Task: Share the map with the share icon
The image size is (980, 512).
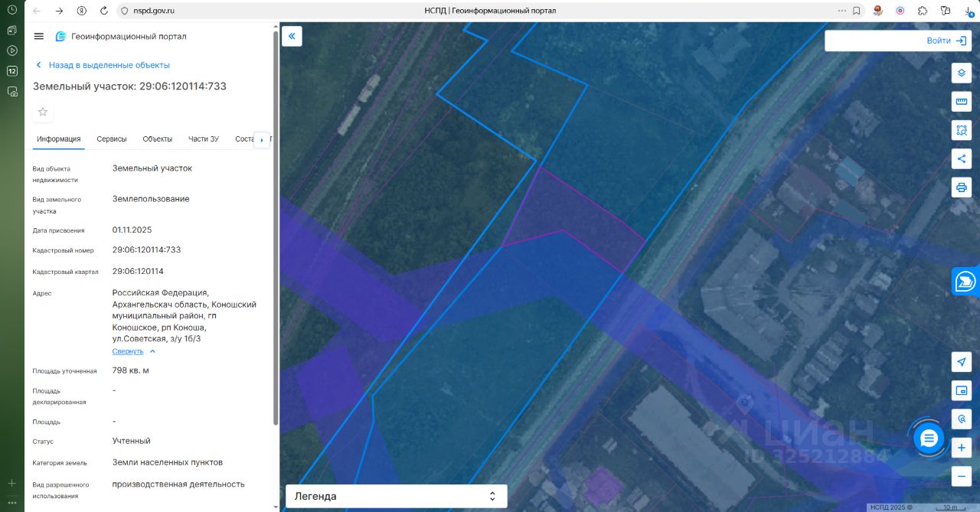Action: (962, 158)
